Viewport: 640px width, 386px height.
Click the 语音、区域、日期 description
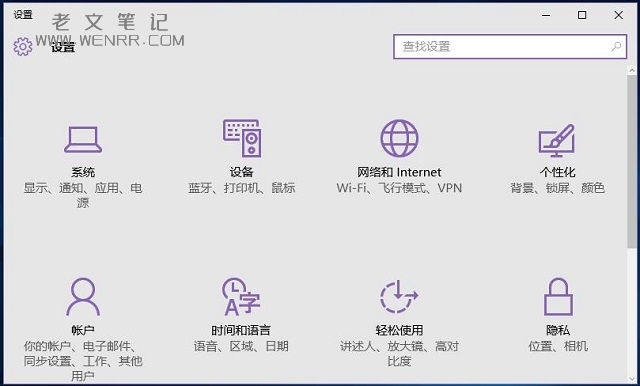coord(241,346)
